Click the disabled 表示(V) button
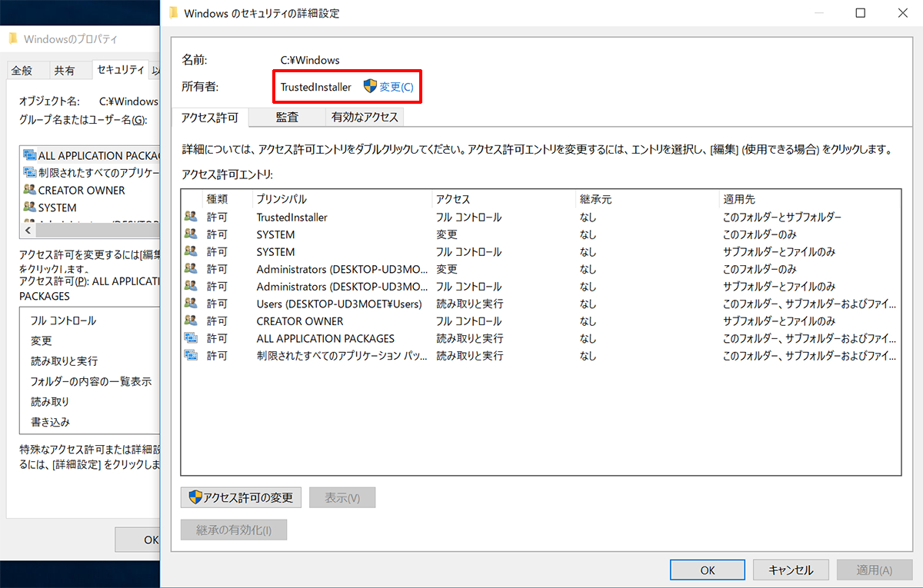This screenshot has width=923, height=588. 342,497
